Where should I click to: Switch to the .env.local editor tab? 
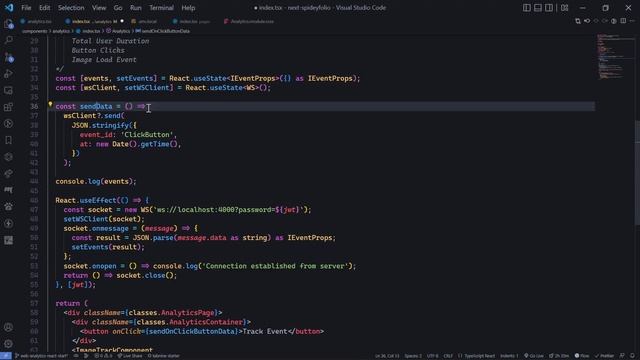point(144,21)
